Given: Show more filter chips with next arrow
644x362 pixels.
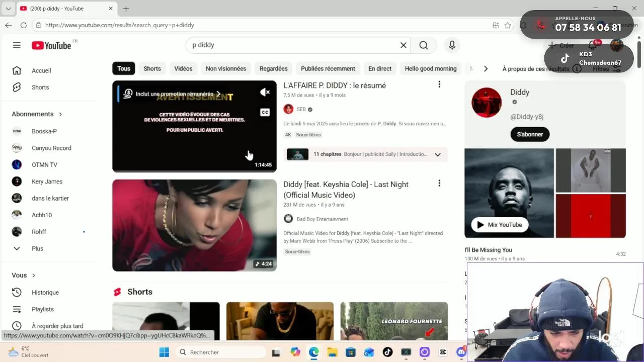Looking at the screenshot, I should [x=486, y=69].
